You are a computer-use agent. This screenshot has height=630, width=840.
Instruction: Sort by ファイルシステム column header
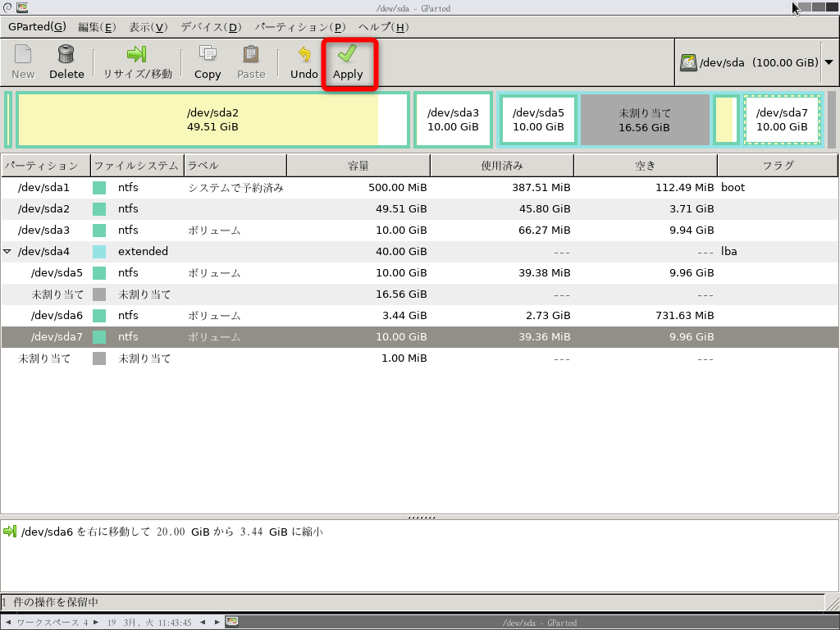pos(137,166)
